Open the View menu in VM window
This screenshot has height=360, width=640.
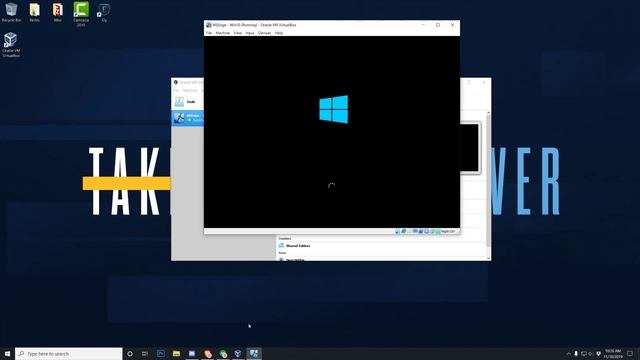tap(238, 33)
